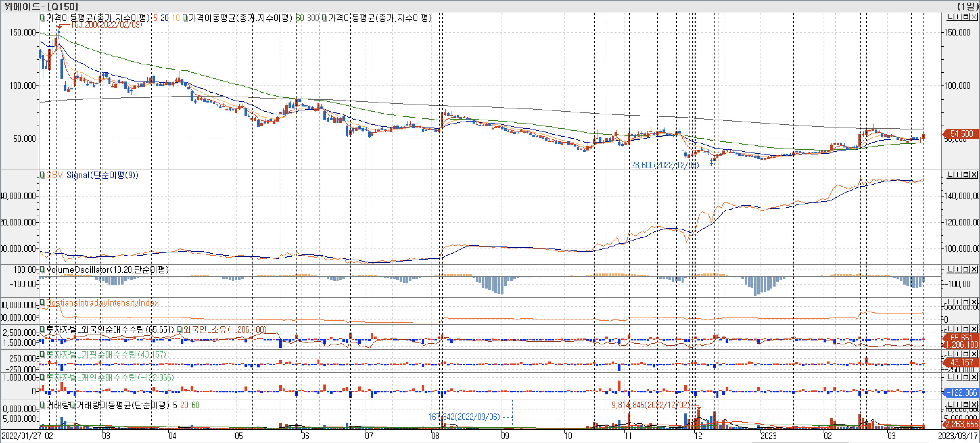Click narrow-bar second button of OBV panel

[x=958, y=175]
